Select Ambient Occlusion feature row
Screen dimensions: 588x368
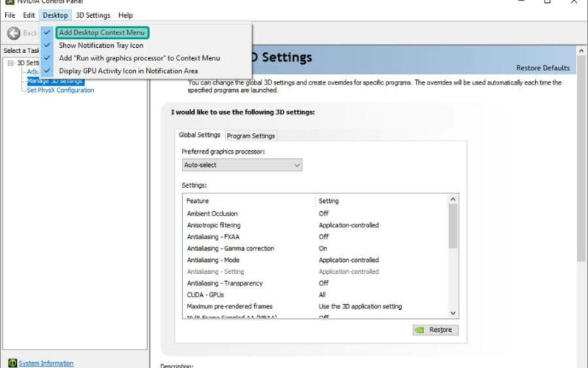pyautogui.click(x=315, y=213)
